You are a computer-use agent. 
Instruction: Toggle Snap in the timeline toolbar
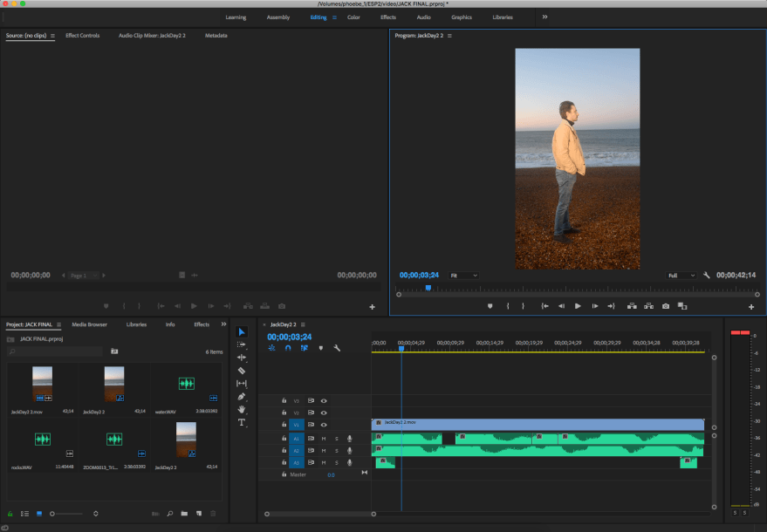click(x=288, y=348)
